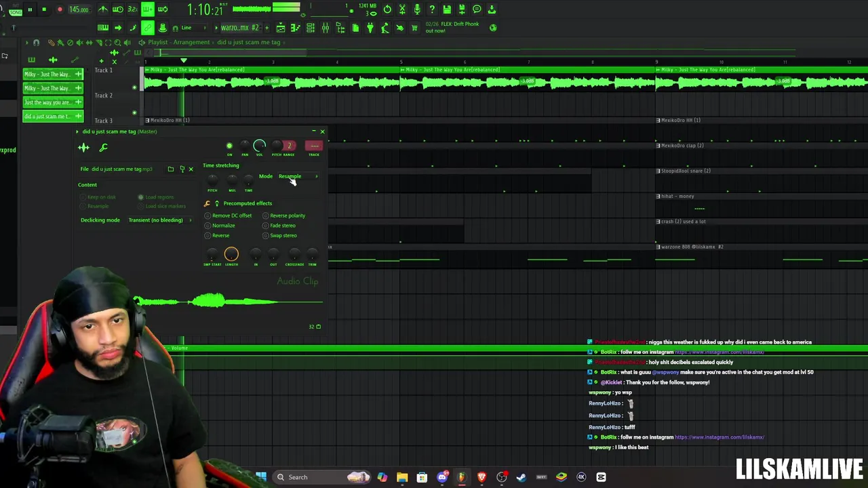The height and width of the screenshot is (488, 868).
Task: Open the undo history icon
Action: tap(387, 9)
